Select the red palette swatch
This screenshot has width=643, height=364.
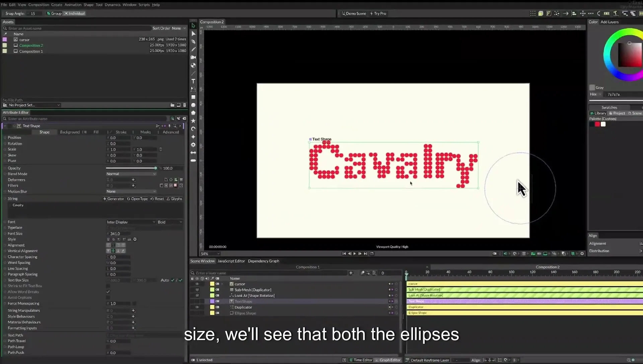(x=597, y=124)
